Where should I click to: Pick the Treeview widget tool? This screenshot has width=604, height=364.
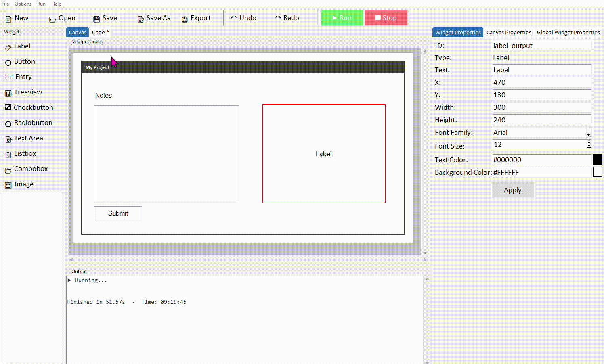[x=28, y=92]
